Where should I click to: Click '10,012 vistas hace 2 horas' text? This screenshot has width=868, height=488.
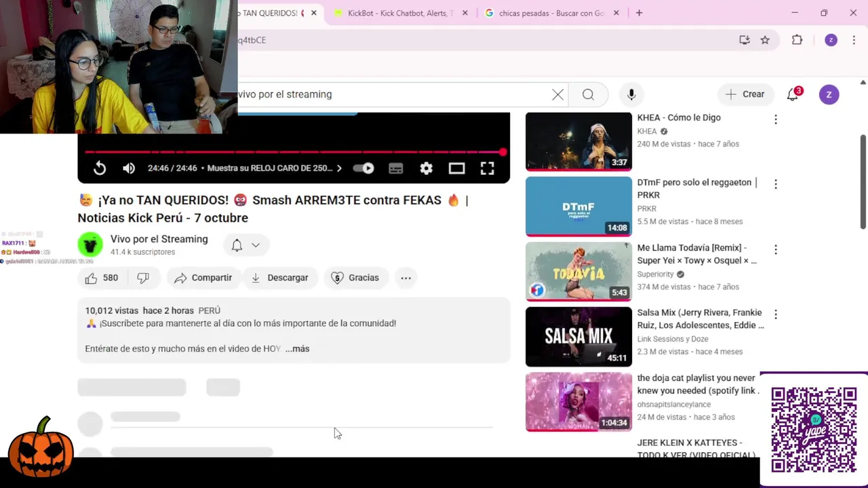tap(139, 310)
